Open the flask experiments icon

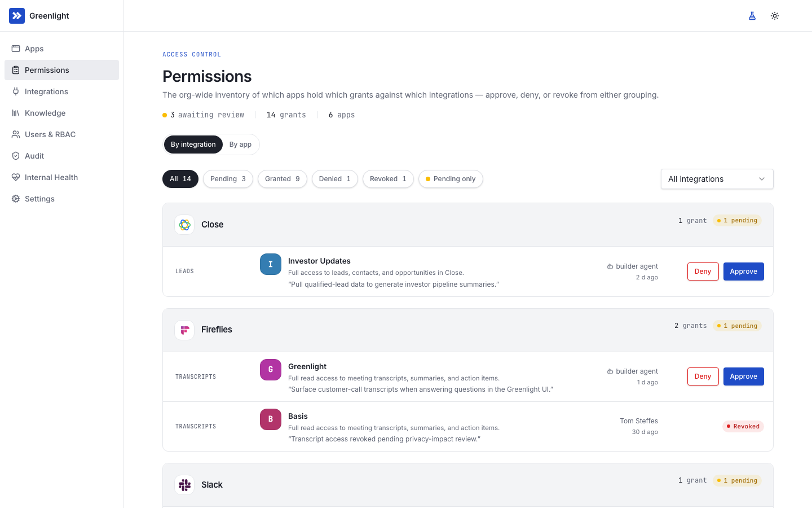(x=752, y=16)
